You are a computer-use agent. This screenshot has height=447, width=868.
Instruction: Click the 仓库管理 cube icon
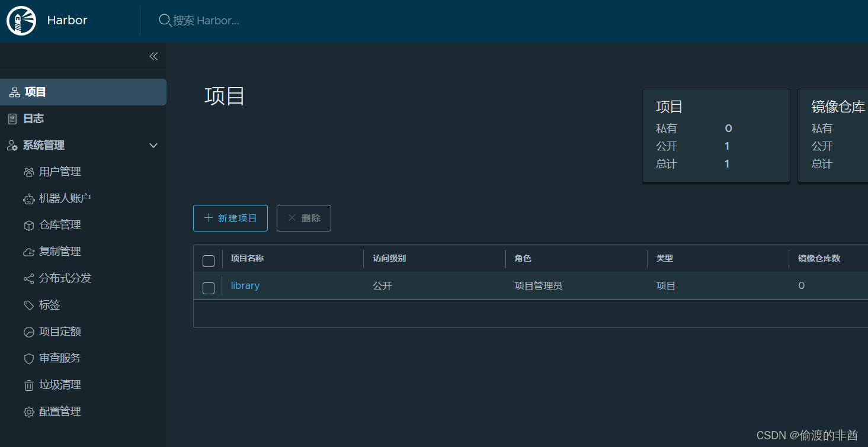pos(28,226)
